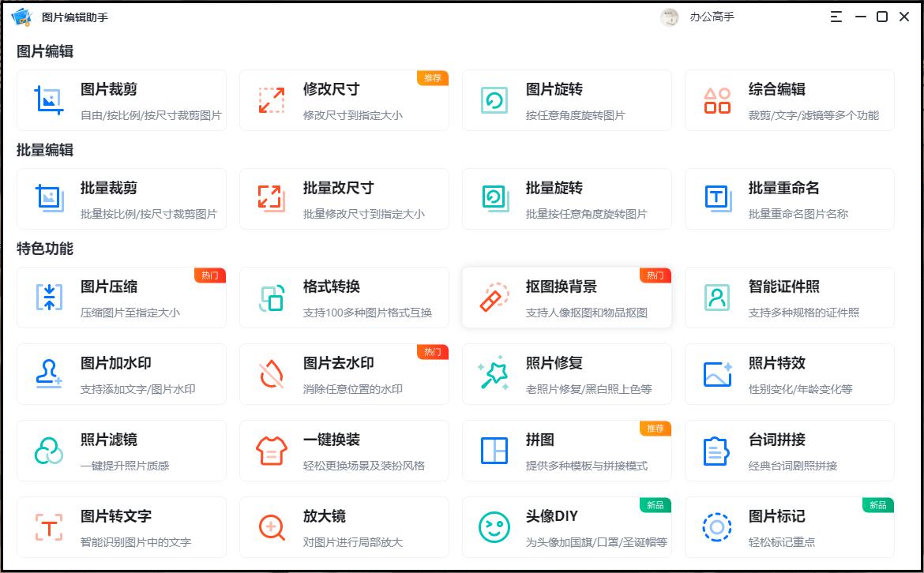Select 格式转换 format conversion

tap(344, 298)
